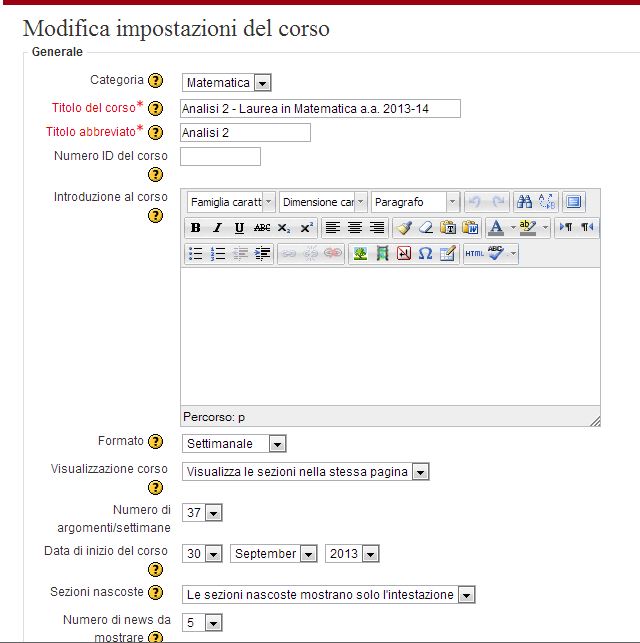Screen dimensions: 640x643
Task: Toggle bold formatting in the editor
Action: pyautogui.click(x=196, y=228)
